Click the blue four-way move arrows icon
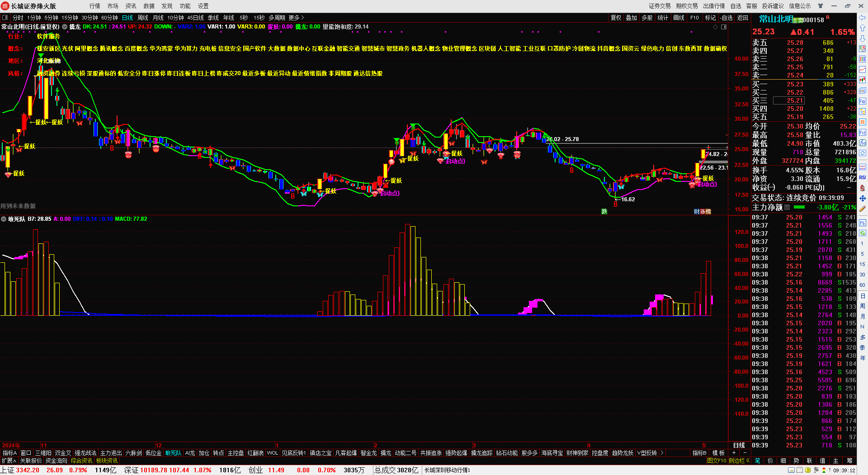The height and width of the screenshot is (475, 868). [x=863, y=198]
